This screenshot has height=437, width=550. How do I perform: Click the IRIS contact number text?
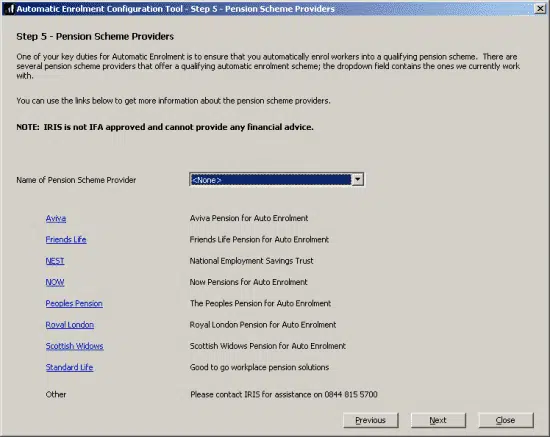[284, 395]
